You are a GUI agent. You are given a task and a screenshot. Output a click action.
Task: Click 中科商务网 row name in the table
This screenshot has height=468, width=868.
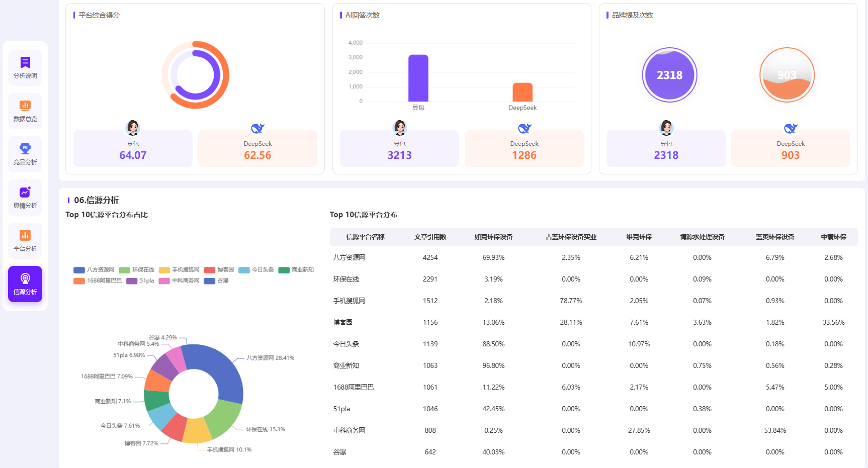click(350, 430)
